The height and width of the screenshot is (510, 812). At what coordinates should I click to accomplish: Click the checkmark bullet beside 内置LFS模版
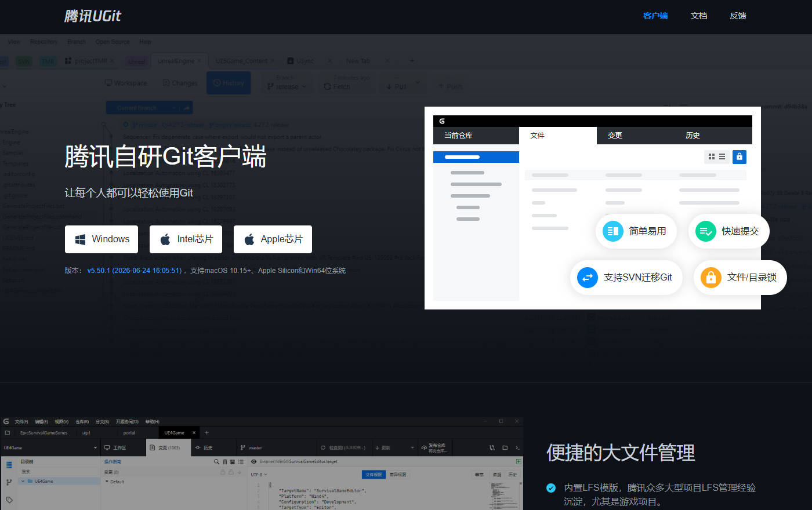[x=551, y=488]
